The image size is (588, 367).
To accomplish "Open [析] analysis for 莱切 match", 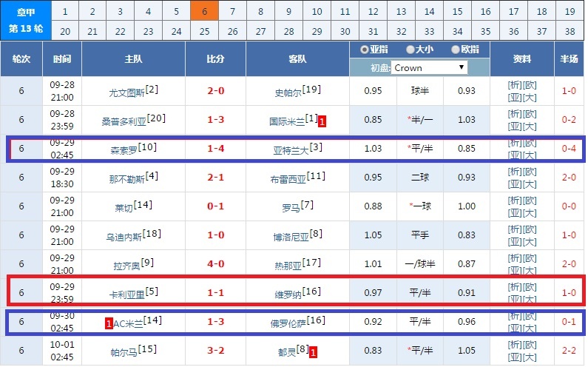I will tap(515, 201).
